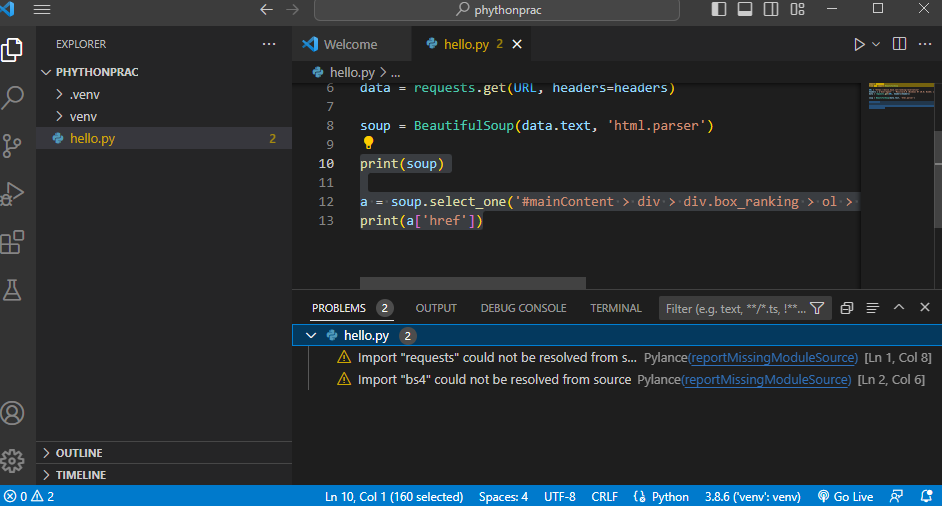The width and height of the screenshot is (942, 506).
Task: Switch to the Welcome tab
Action: tap(351, 44)
